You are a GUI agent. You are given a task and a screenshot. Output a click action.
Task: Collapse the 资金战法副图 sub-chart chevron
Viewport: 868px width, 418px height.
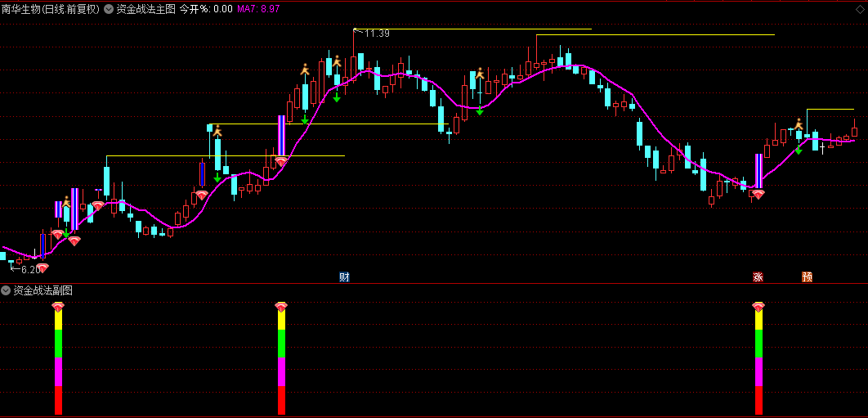pyautogui.click(x=6, y=290)
